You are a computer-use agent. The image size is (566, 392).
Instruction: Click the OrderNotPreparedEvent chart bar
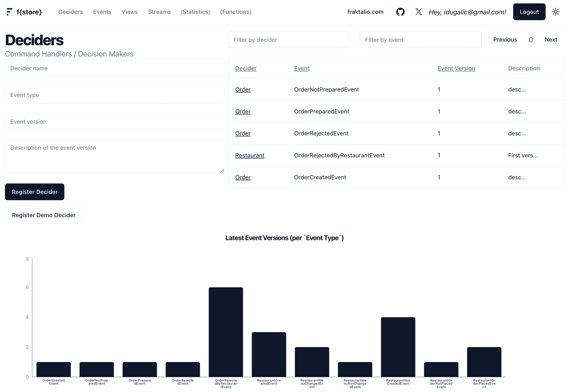click(x=97, y=369)
